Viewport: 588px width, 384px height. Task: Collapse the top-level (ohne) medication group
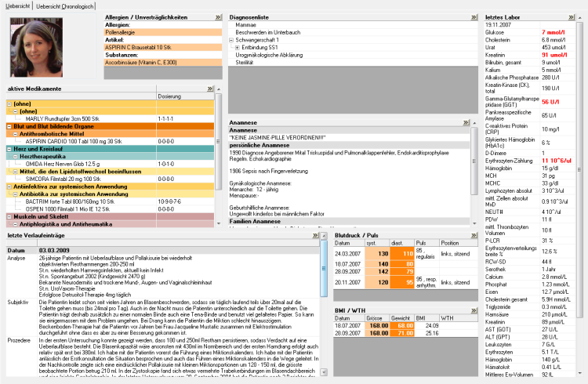pyautogui.click(x=9, y=104)
